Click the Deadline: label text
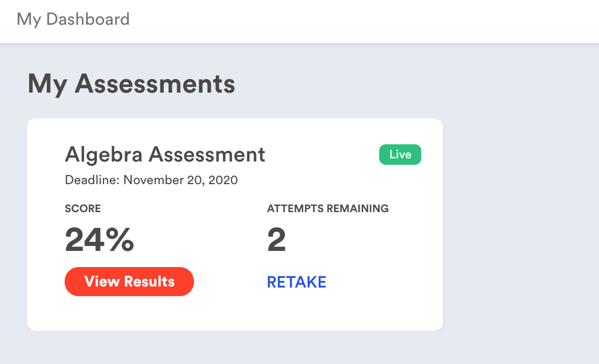The image size is (599, 364). pyautogui.click(x=92, y=180)
